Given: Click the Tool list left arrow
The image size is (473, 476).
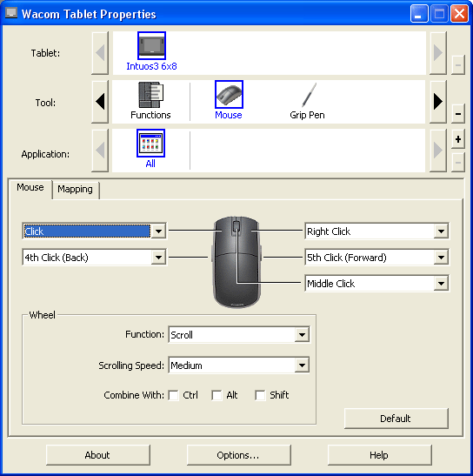Looking at the screenshot, I should pyautogui.click(x=100, y=102).
